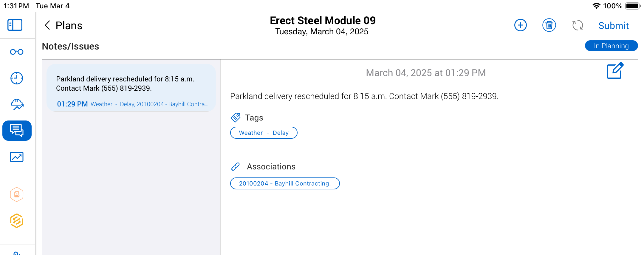This screenshot has height=255, width=644.
Task: Click the Weather - Delay tag chip
Action: coord(264,133)
